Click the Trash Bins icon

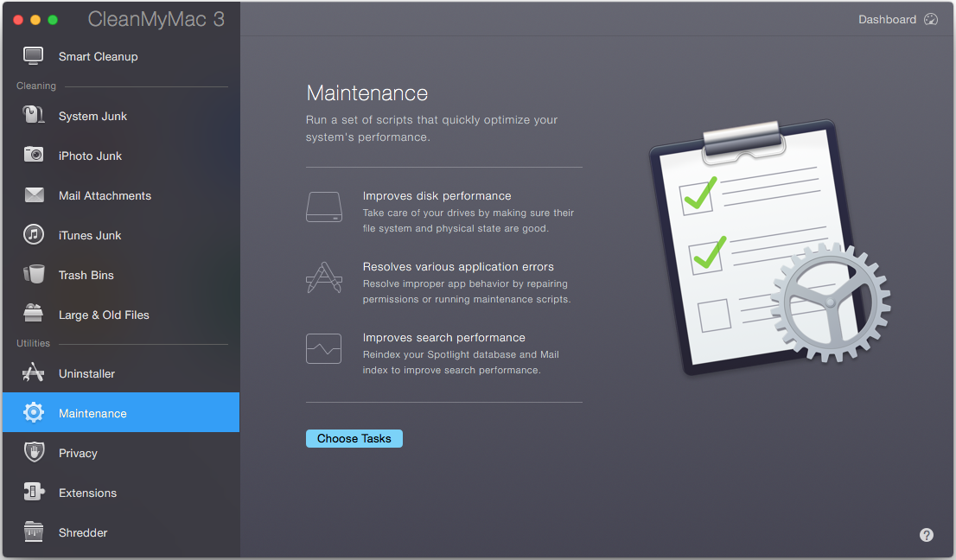click(34, 274)
